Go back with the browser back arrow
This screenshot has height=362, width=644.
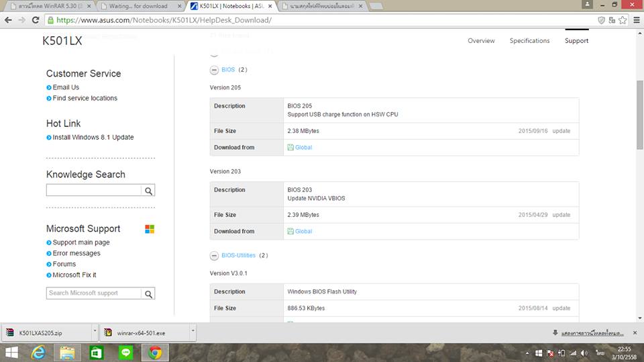point(8,19)
